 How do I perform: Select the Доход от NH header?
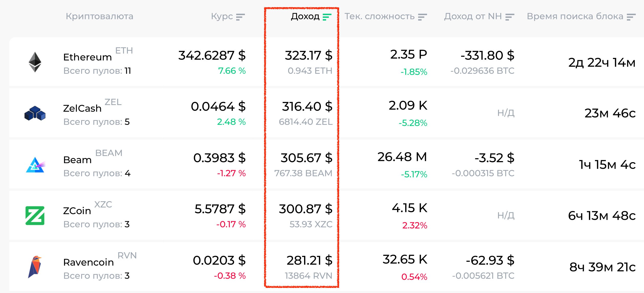(473, 16)
